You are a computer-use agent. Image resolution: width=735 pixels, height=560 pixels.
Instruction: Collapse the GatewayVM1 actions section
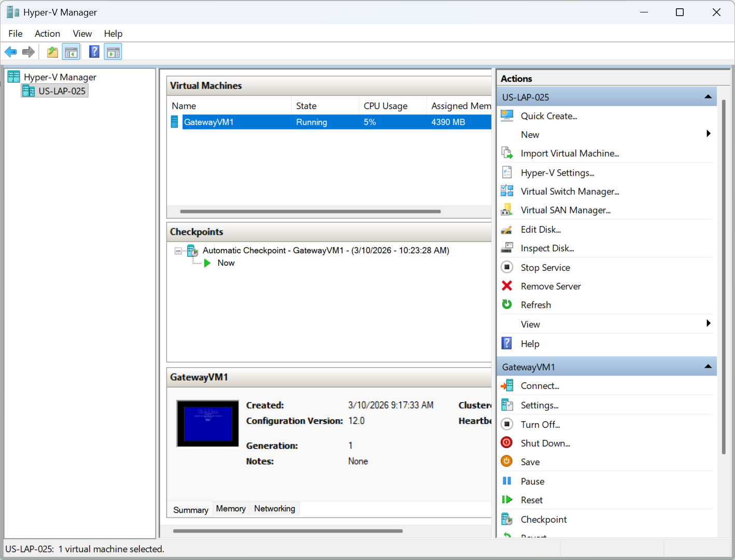(x=708, y=367)
